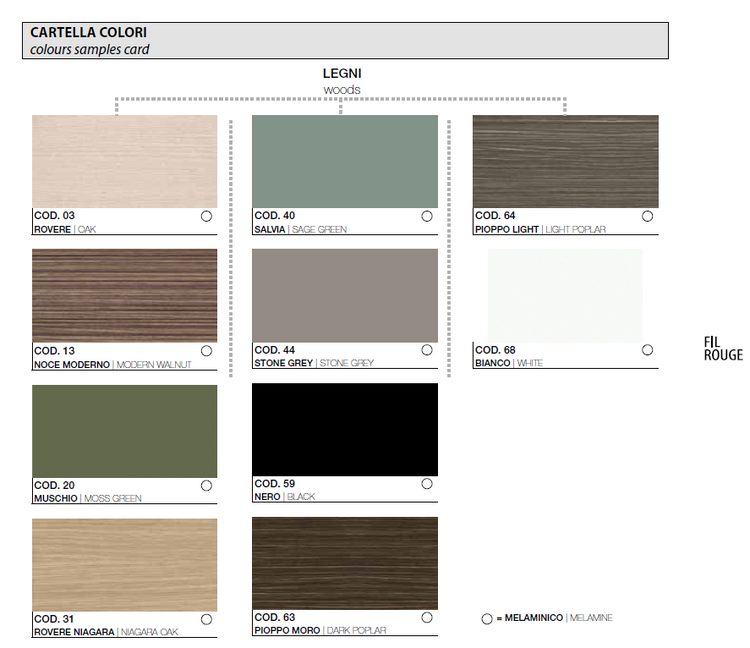Choose the Stone Grey color swatch

pos(345,296)
